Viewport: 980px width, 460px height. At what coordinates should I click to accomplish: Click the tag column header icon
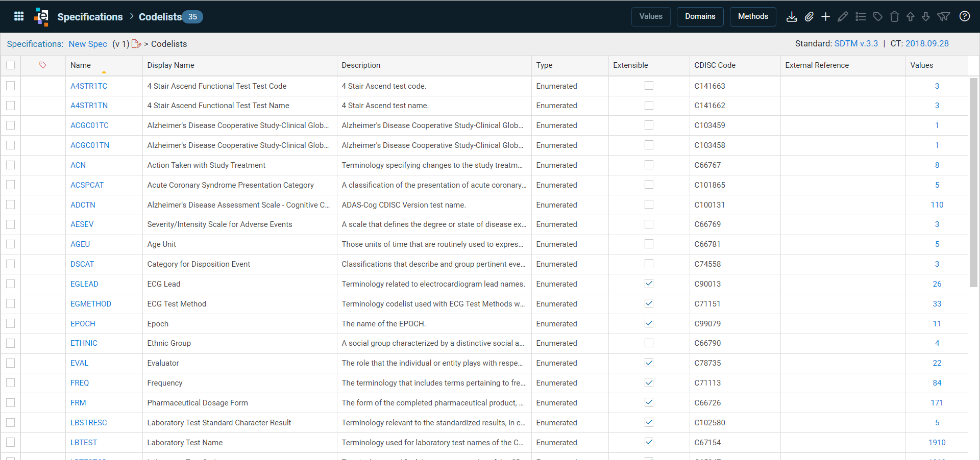[43, 65]
